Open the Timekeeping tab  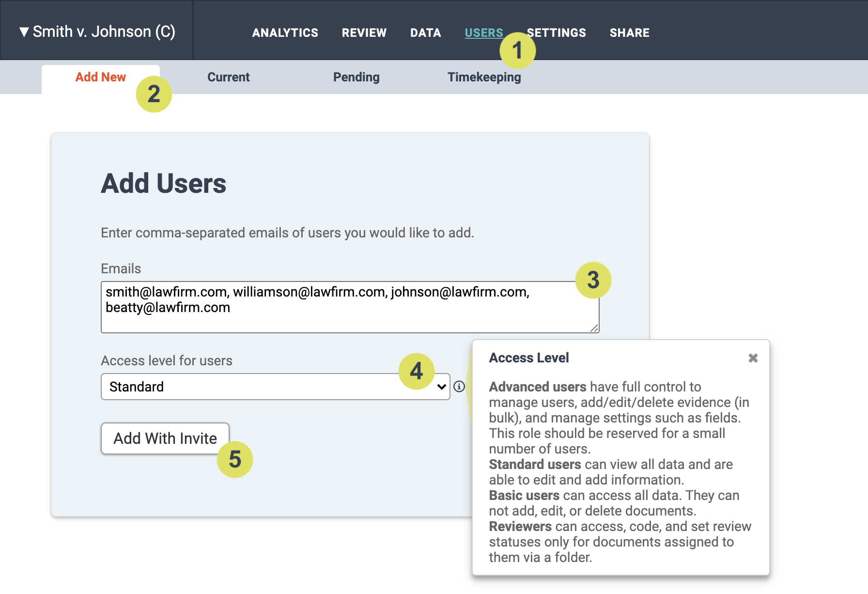(x=484, y=78)
